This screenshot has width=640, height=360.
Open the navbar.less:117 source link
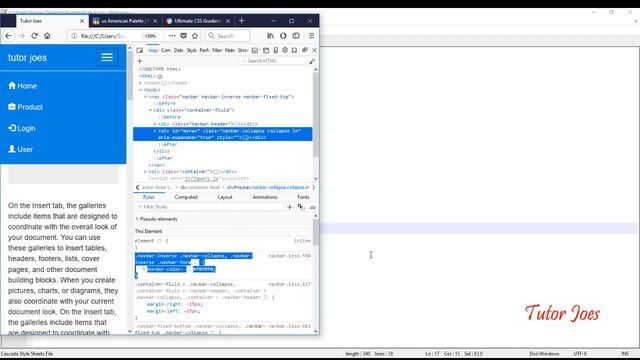tap(289, 284)
